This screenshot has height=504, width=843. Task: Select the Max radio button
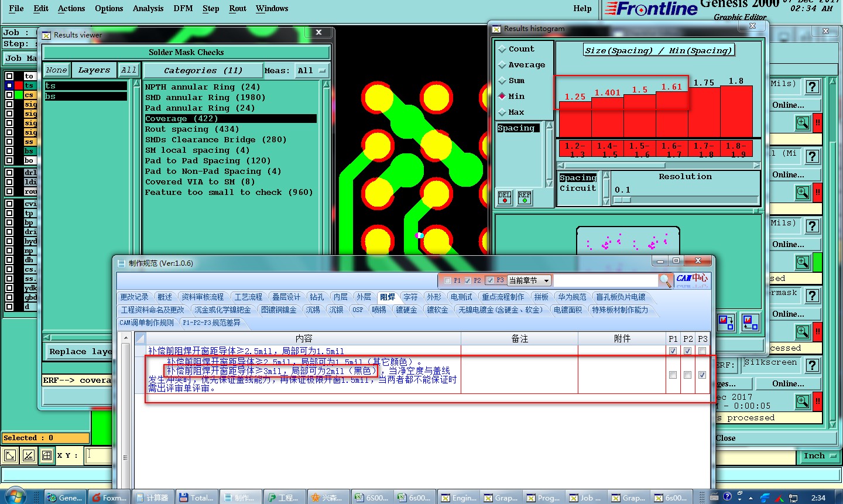click(502, 112)
